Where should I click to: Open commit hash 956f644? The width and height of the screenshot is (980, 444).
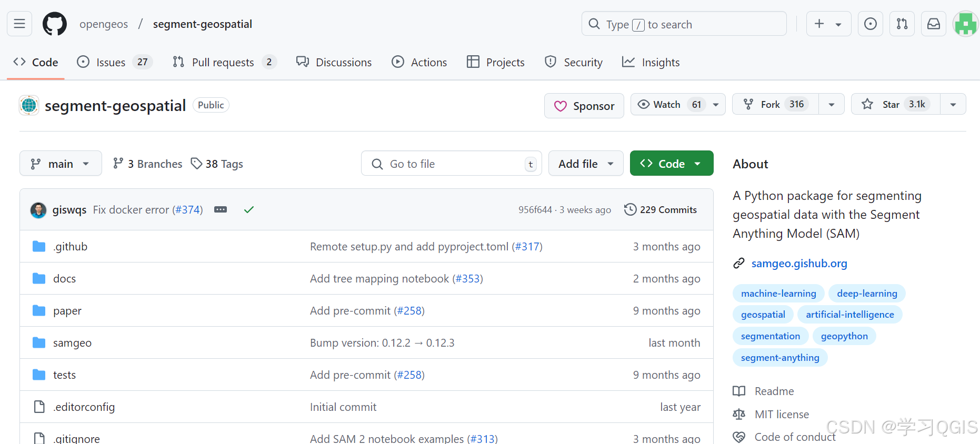[535, 210]
